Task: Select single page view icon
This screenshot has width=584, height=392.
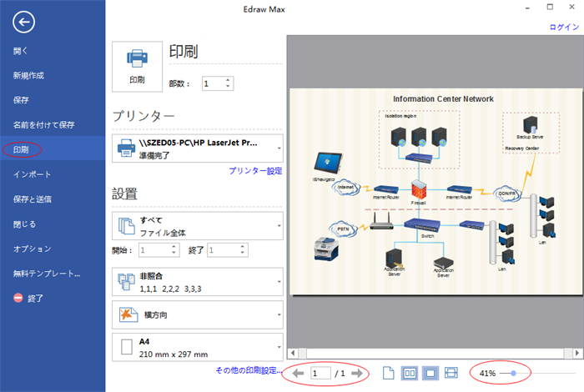Action: point(389,373)
